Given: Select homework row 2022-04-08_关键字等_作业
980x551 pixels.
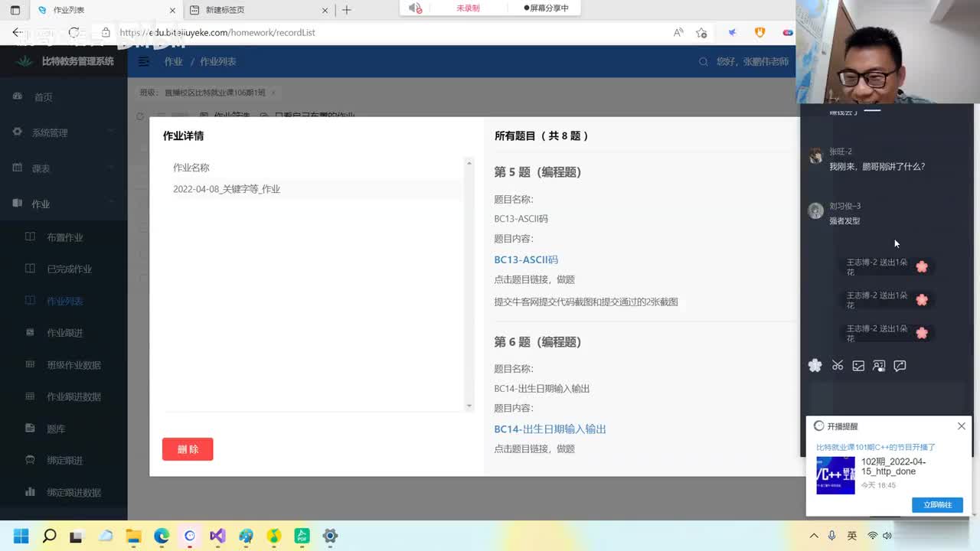Looking at the screenshot, I should coord(317,189).
